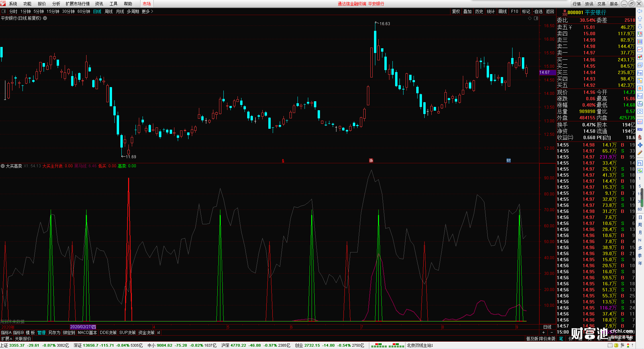Go to next stock with down arrow

(640, 26)
